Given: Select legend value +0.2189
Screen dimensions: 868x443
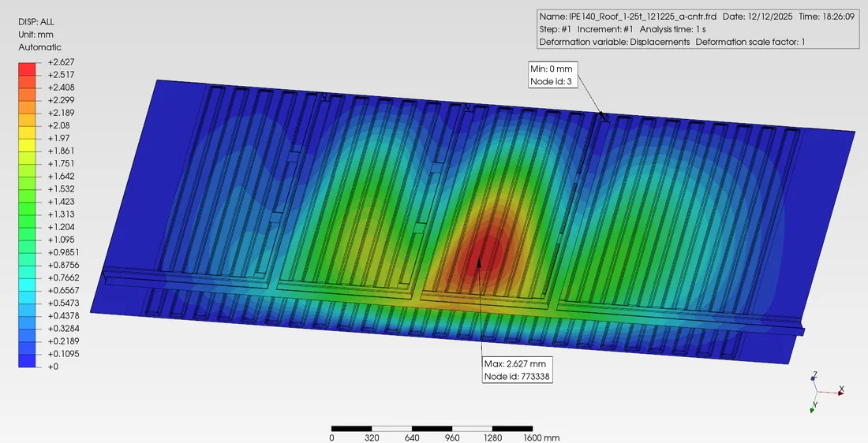Looking at the screenshot, I should pyautogui.click(x=63, y=341).
